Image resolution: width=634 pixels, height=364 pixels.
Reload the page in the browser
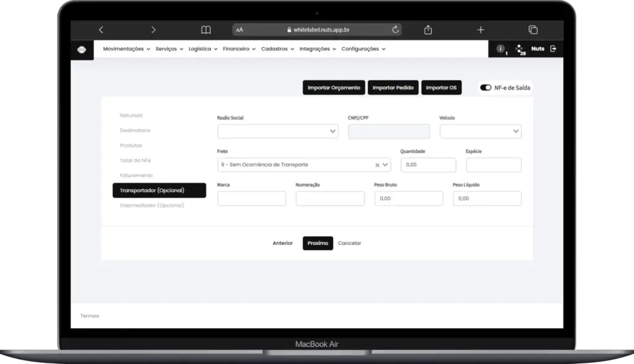click(x=395, y=30)
